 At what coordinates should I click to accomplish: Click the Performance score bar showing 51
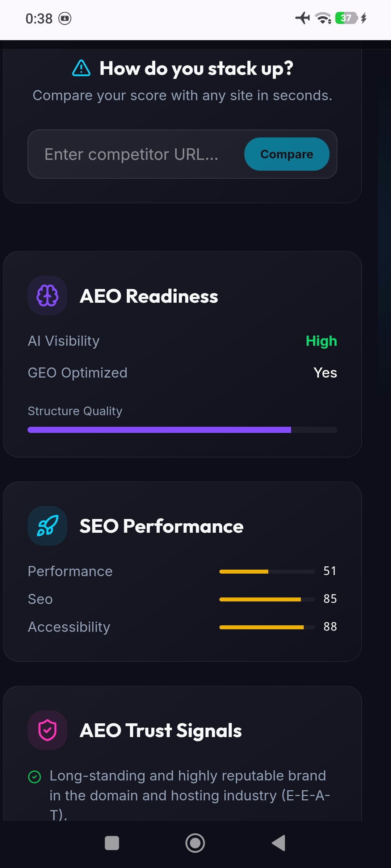(x=267, y=571)
